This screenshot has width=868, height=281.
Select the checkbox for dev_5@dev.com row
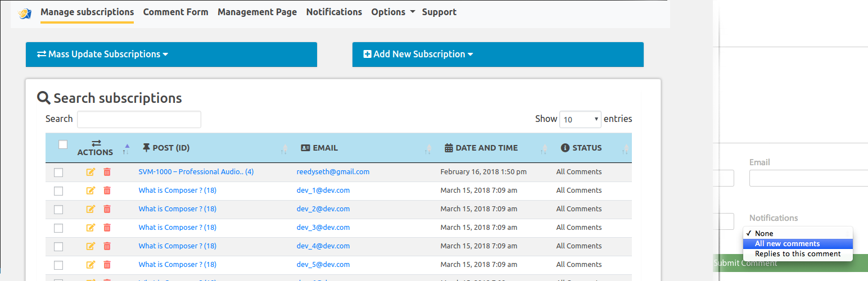[x=58, y=265]
